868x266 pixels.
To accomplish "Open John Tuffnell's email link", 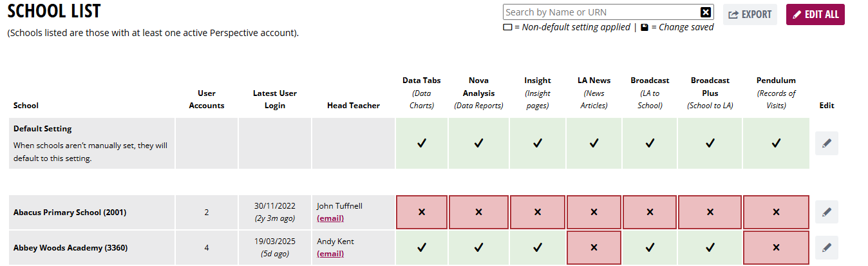I will pyautogui.click(x=330, y=218).
